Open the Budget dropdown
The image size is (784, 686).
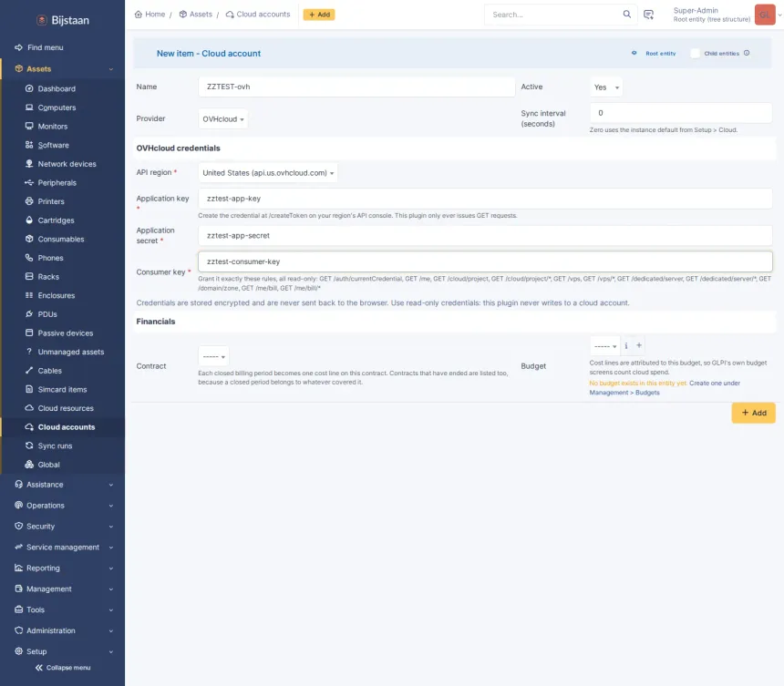tap(605, 346)
